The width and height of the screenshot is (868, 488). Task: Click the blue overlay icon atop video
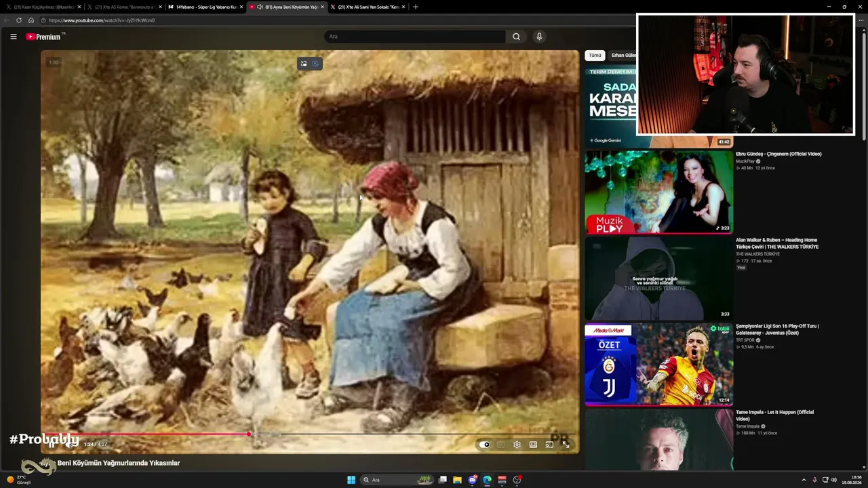coord(315,64)
